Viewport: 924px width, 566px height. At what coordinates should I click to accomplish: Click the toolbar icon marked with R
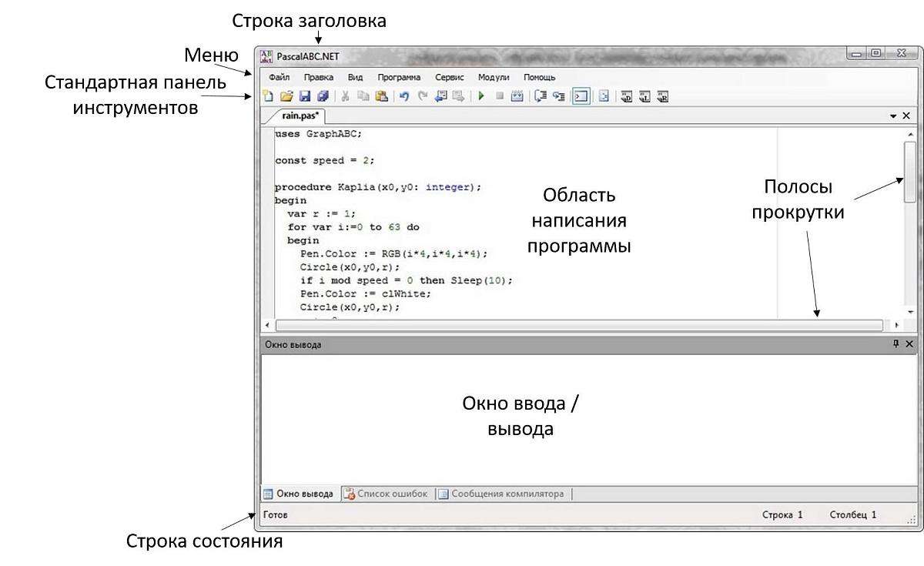(x=662, y=96)
